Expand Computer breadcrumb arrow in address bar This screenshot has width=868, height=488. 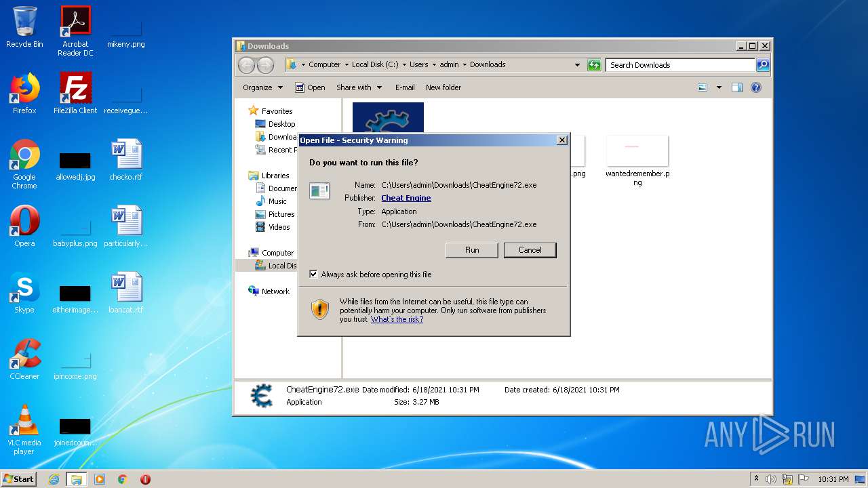tap(346, 65)
